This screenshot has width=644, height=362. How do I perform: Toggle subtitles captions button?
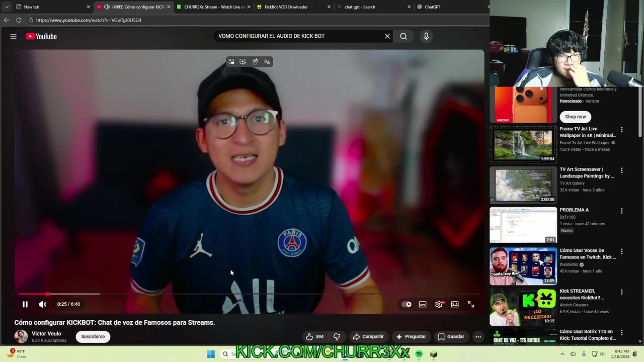tap(423, 304)
